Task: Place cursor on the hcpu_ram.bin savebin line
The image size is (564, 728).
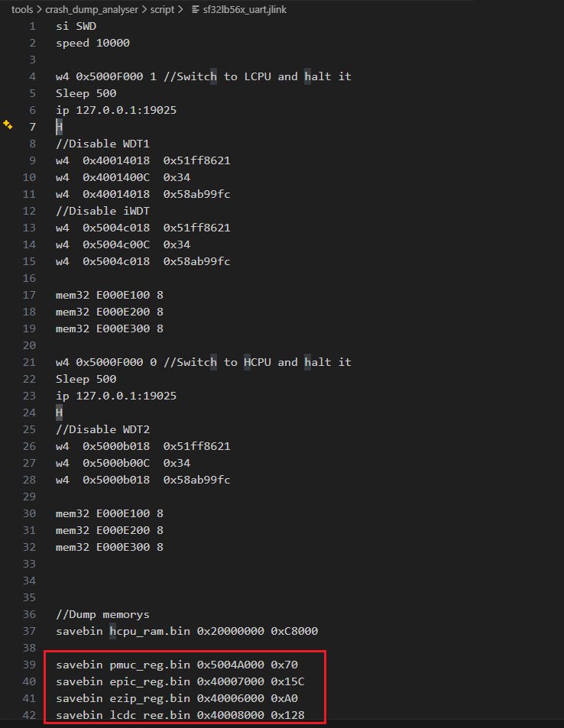Action: 186,631
